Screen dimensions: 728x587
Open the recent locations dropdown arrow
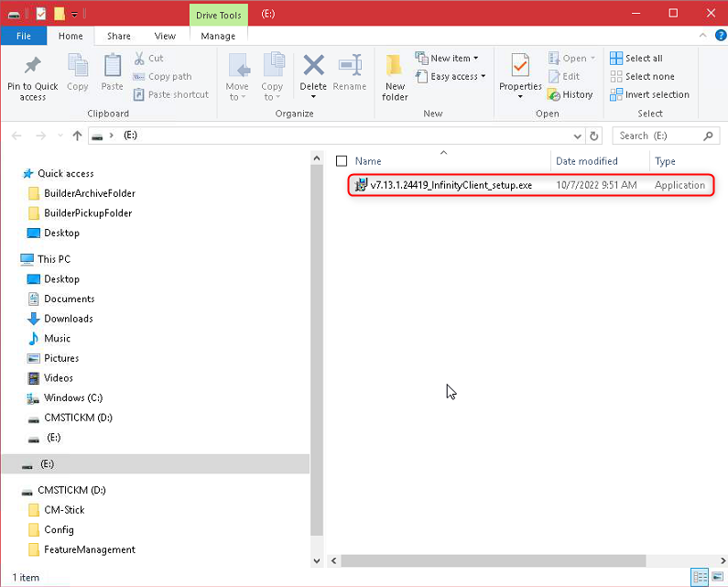(60, 136)
